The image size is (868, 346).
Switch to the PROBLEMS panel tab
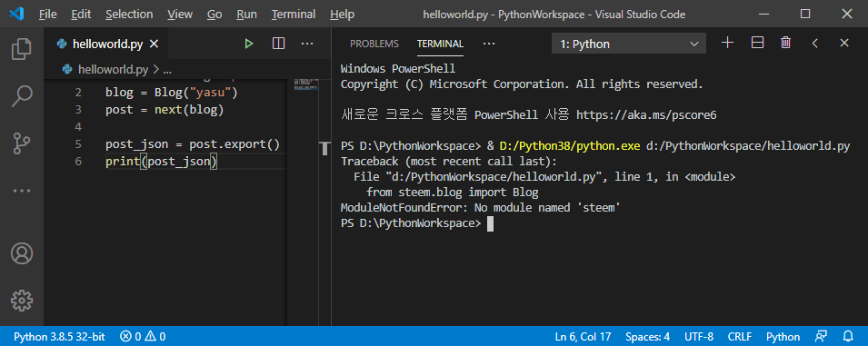click(x=374, y=44)
